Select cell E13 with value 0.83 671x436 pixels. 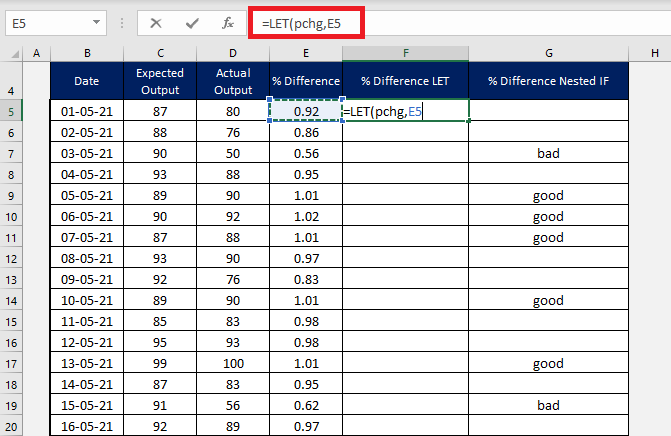306,279
